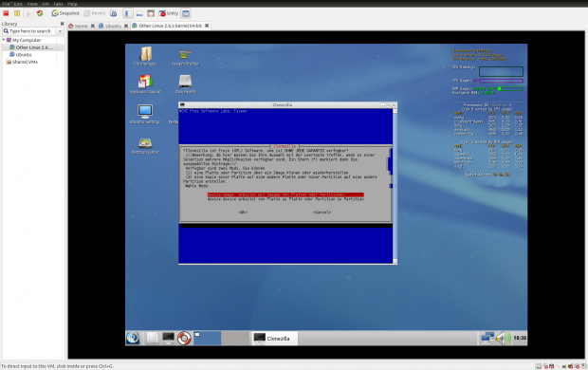The height and width of the screenshot is (370, 588).
Task: Click the Clonezilla terminal vertical scrollbar
Action: (x=395, y=186)
